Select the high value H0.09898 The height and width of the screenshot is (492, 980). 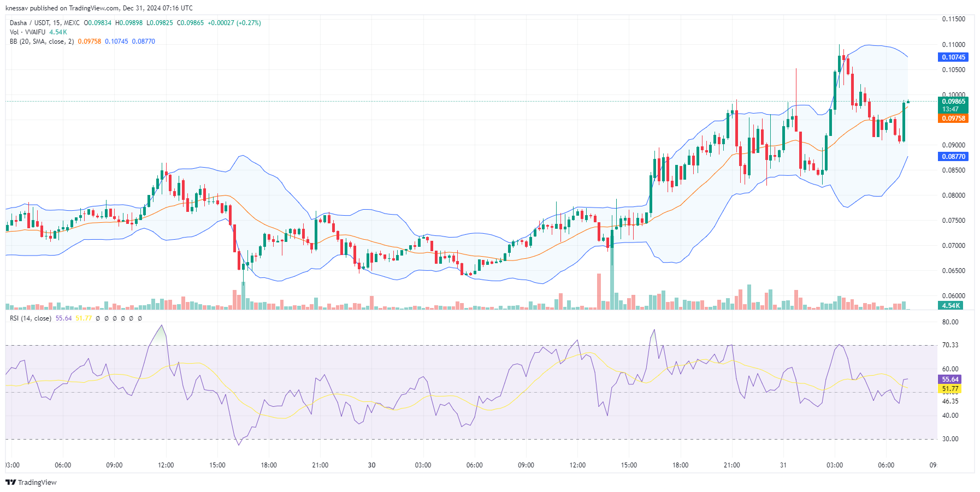coord(129,23)
